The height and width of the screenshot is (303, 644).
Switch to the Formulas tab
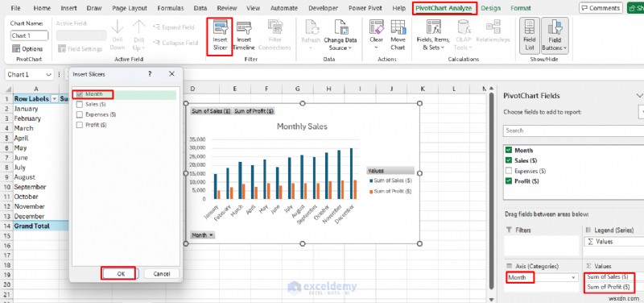(171, 8)
